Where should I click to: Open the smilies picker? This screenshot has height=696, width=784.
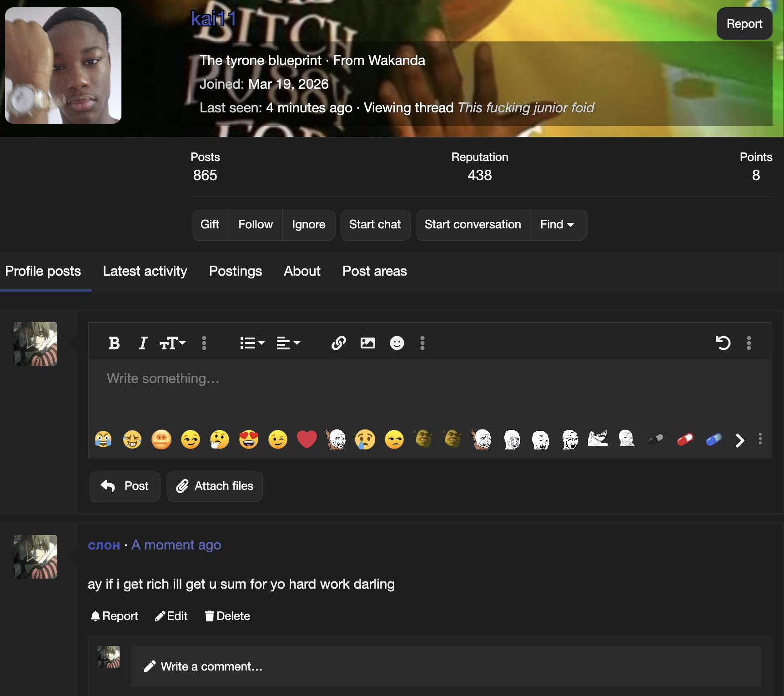[x=396, y=343]
